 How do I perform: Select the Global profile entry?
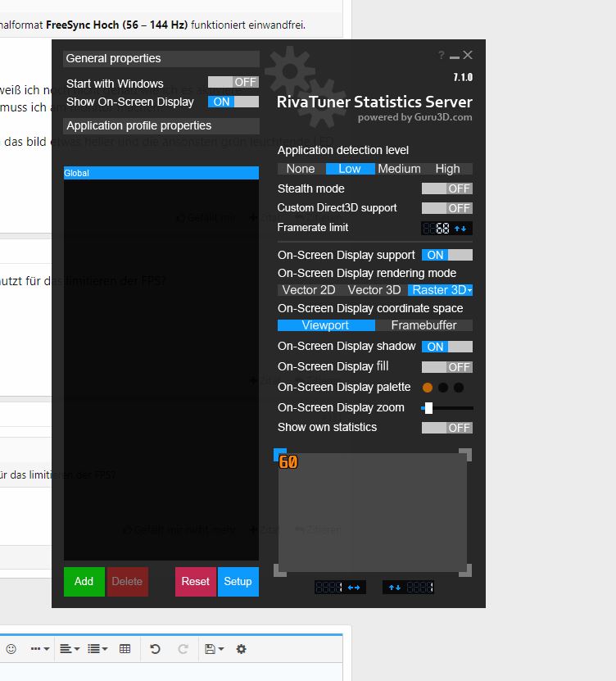161,173
